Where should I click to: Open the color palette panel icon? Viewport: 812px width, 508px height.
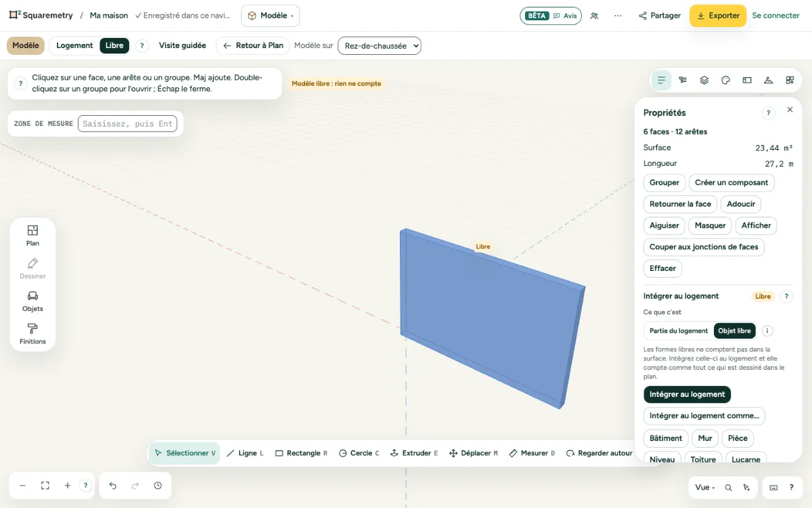point(725,80)
